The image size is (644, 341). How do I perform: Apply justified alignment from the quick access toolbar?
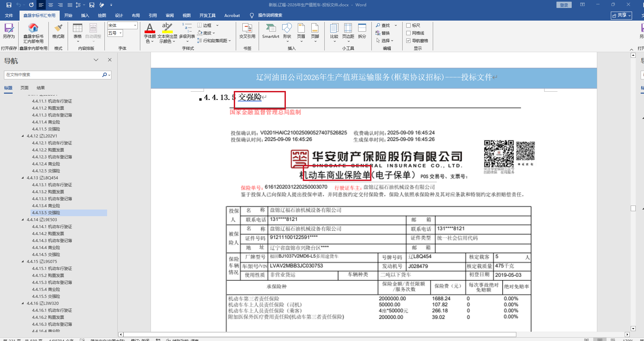coord(70,5)
